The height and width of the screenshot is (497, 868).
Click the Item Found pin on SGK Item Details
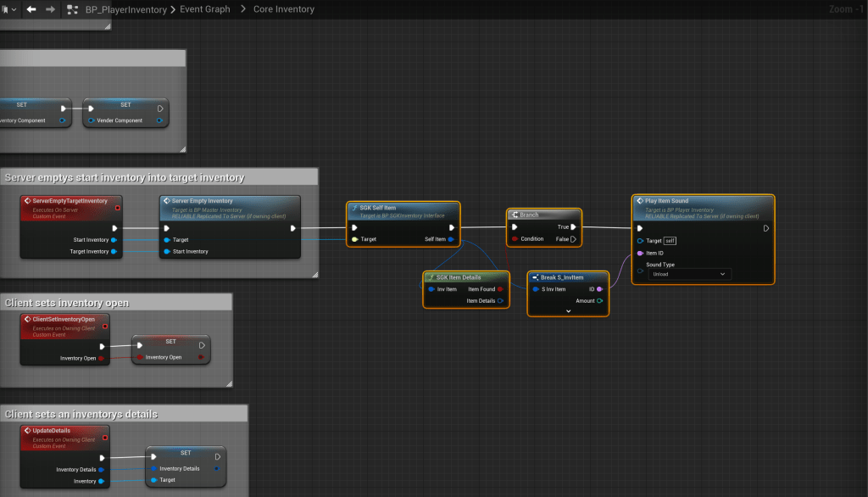coord(500,289)
